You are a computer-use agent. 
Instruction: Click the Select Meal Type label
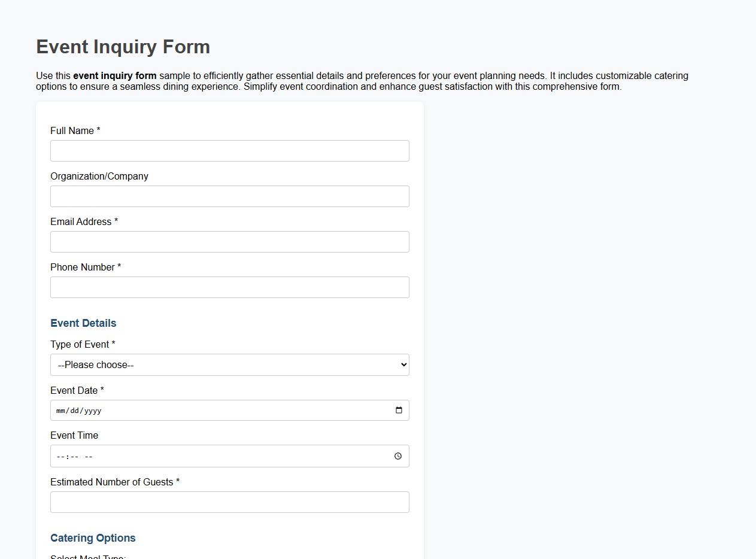pos(87,556)
